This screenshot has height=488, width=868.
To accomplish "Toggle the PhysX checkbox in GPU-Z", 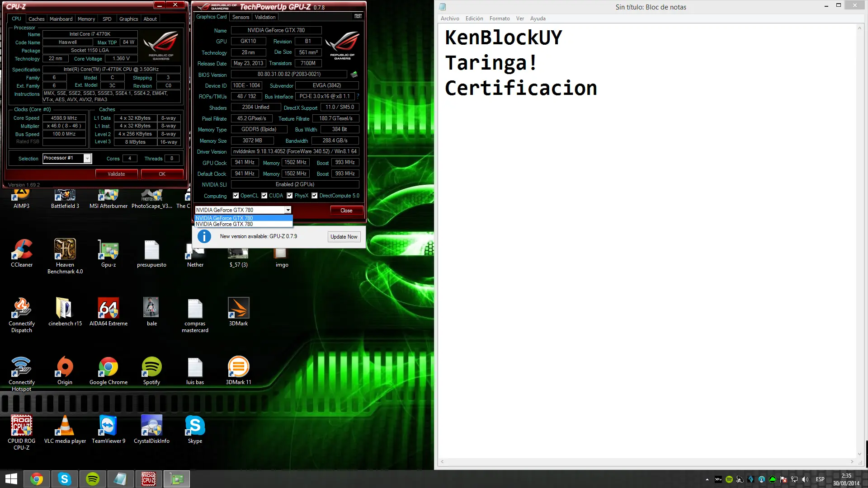I will point(290,196).
